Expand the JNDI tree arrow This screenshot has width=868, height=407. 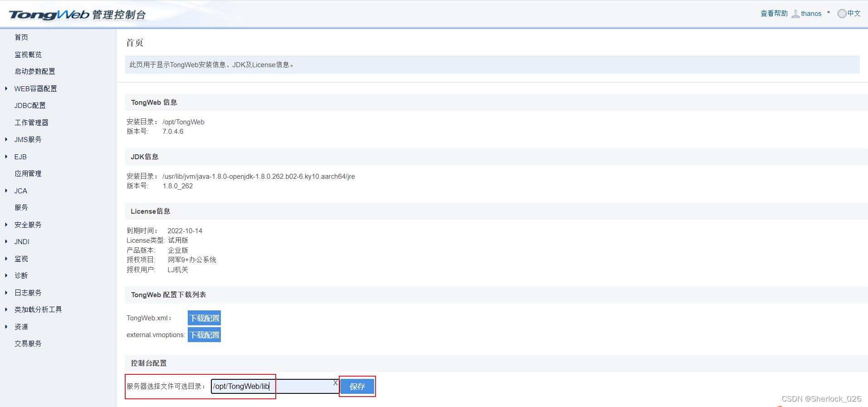tap(6, 241)
